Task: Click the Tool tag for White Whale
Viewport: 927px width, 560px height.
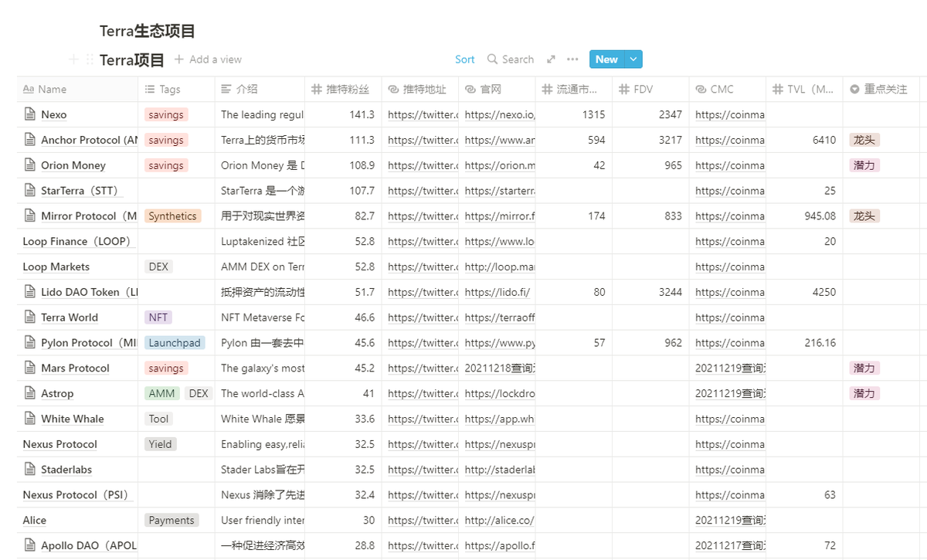Action: click(159, 419)
